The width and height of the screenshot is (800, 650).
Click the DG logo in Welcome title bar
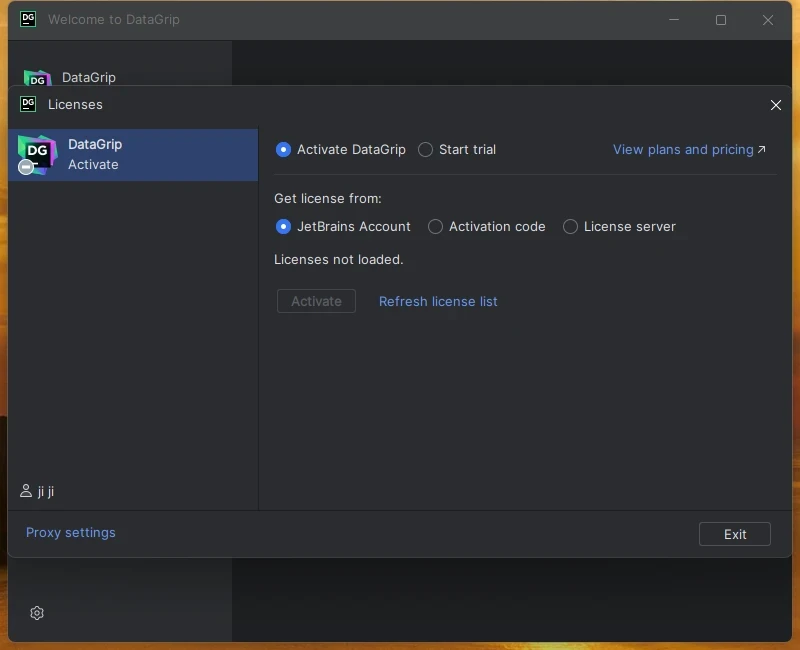point(28,19)
